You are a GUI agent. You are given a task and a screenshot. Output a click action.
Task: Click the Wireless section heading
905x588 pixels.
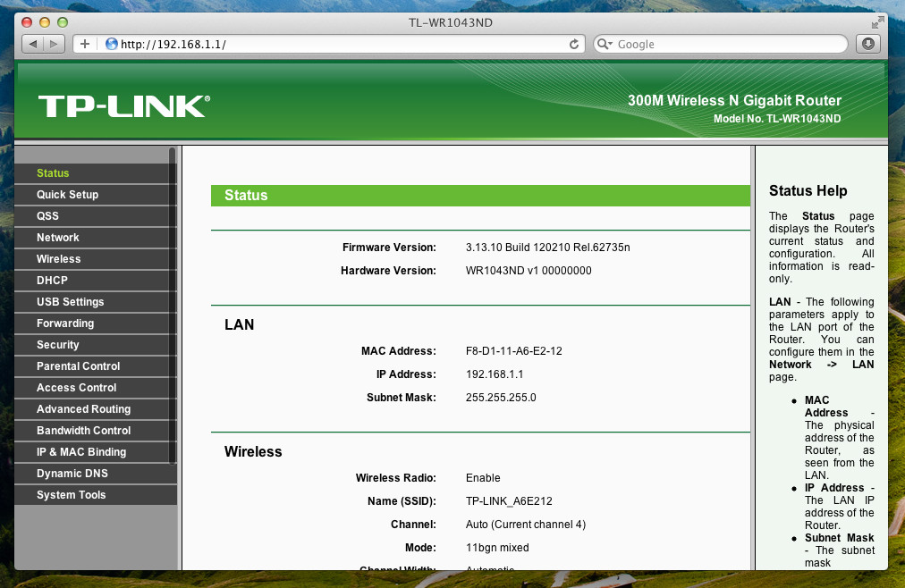tap(253, 451)
